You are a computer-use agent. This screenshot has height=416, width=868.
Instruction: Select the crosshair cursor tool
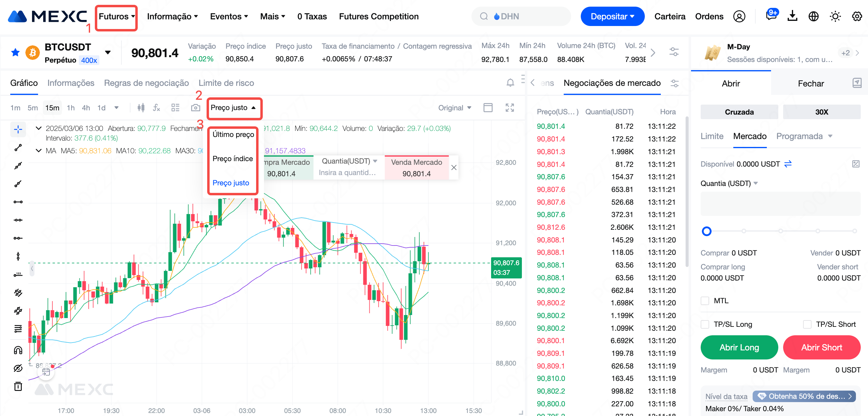pos(18,129)
